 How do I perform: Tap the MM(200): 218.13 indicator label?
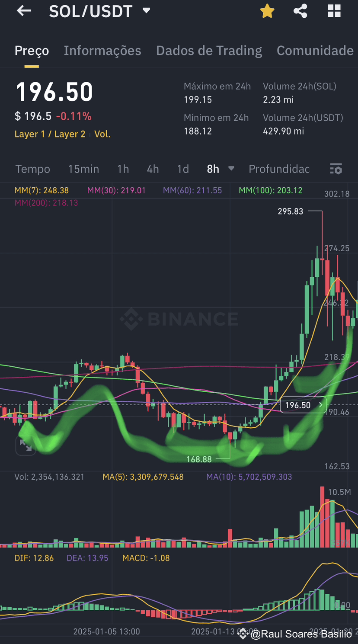click(46, 202)
